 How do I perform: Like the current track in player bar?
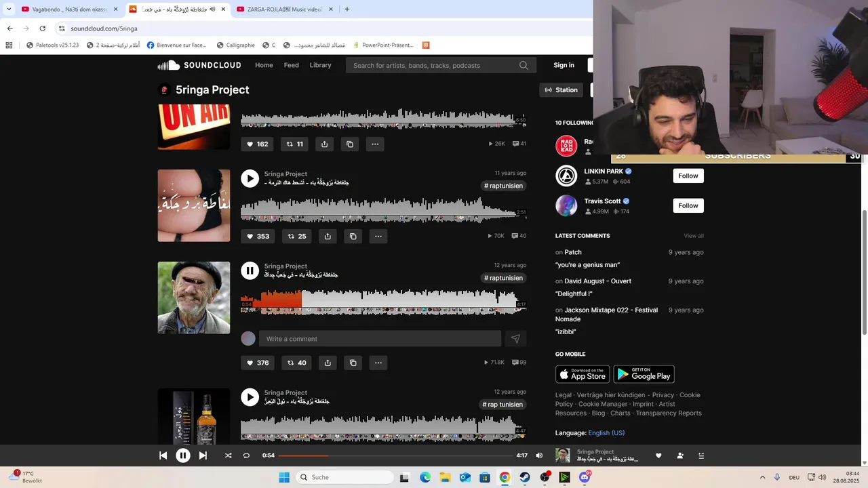[x=658, y=455]
